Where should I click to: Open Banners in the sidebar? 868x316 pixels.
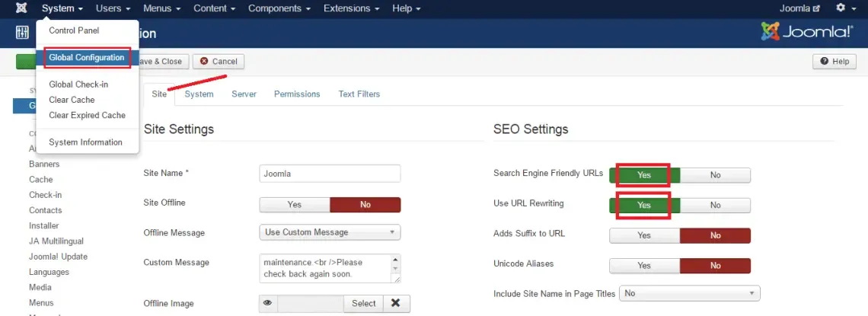(44, 164)
